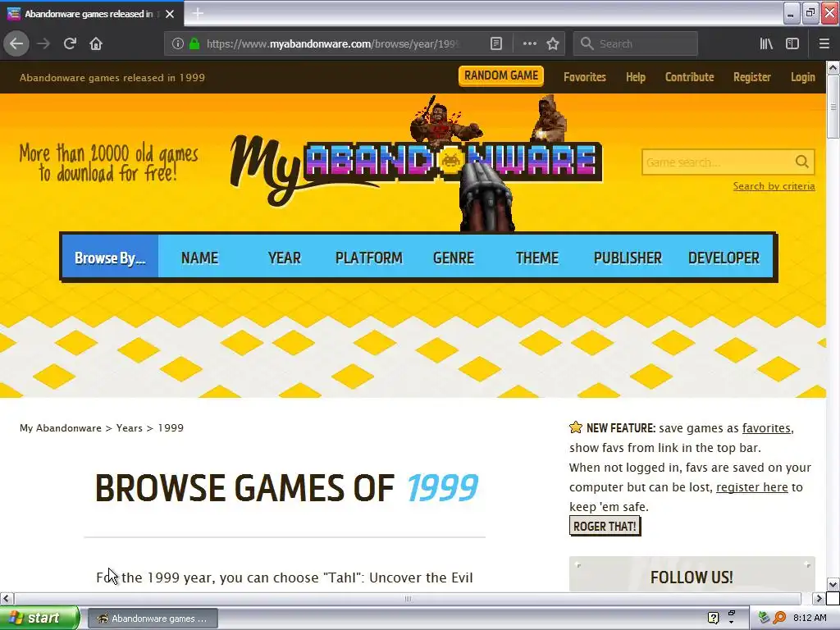Click the register here link
Viewport: 840px width, 630px height.
tap(751, 487)
